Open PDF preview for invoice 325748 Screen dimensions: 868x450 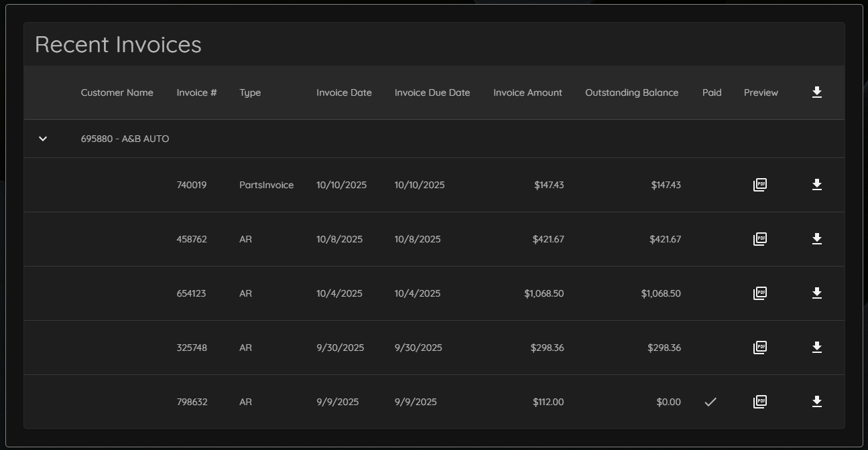759,348
